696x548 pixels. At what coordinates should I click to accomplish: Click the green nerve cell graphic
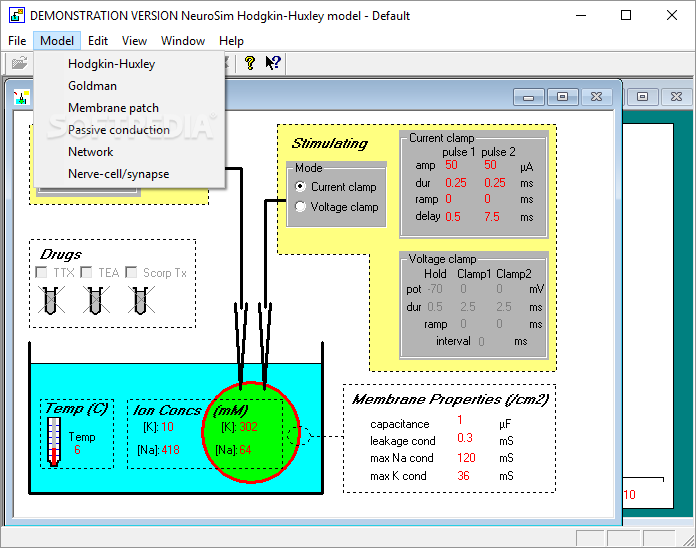pos(251,432)
